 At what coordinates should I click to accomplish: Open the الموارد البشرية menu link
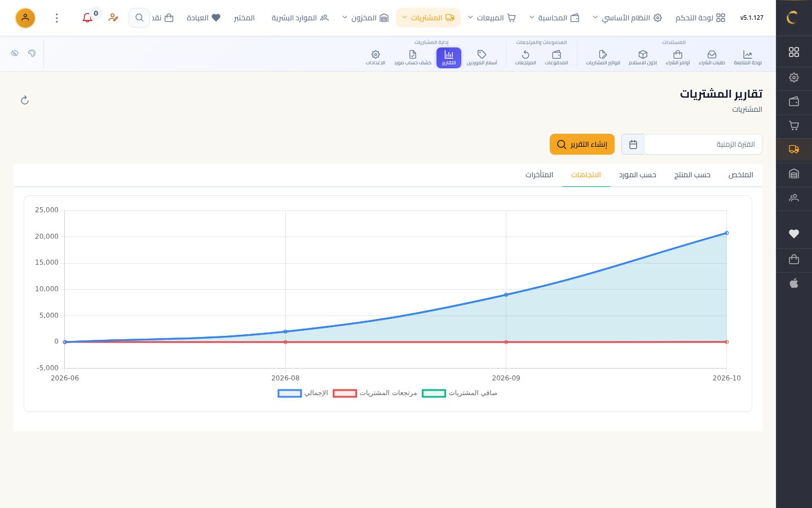pos(300,18)
